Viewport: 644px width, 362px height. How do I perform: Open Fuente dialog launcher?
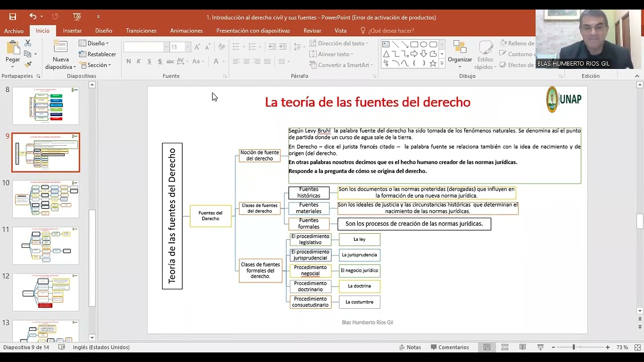[225, 76]
